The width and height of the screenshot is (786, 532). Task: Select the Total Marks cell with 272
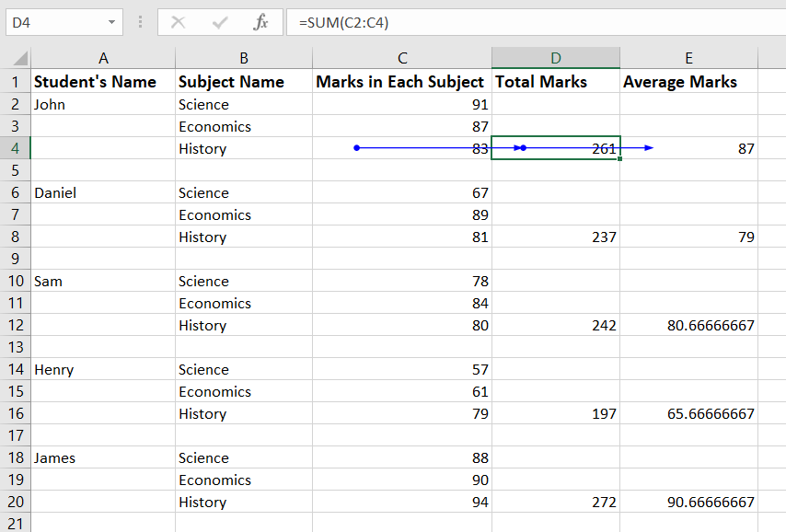pyautogui.click(x=556, y=502)
